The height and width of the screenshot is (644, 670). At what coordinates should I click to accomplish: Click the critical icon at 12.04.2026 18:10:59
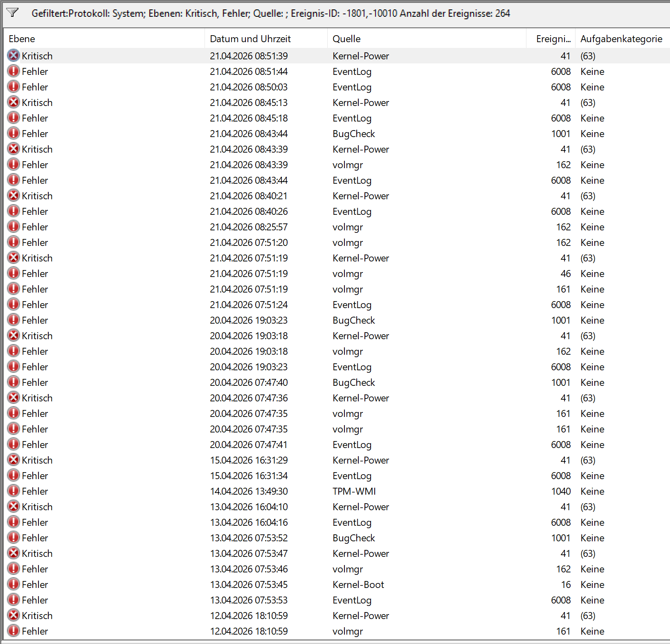[13, 615]
